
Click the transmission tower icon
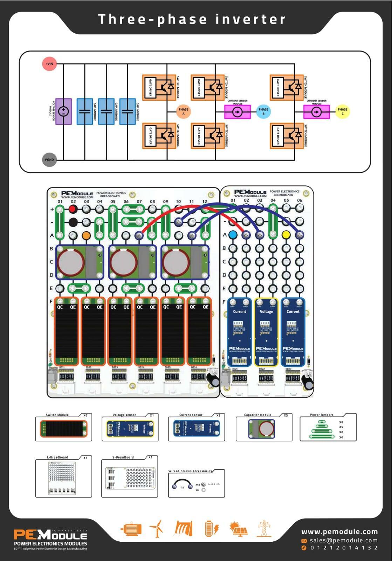pos(263,528)
